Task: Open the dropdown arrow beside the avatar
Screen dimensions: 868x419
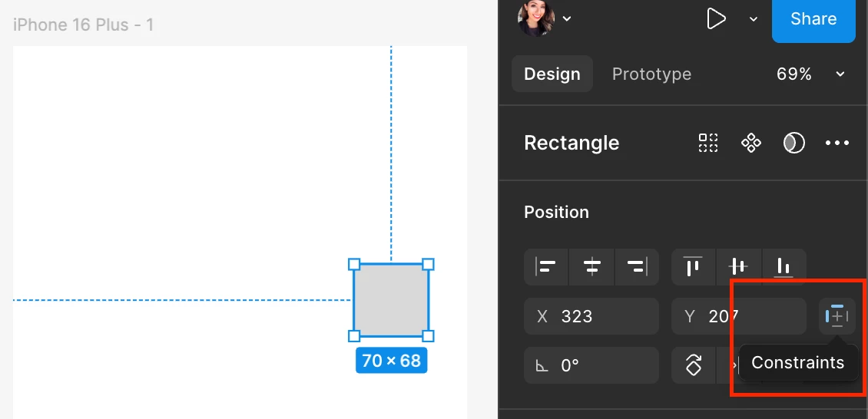Action: point(566,18)
